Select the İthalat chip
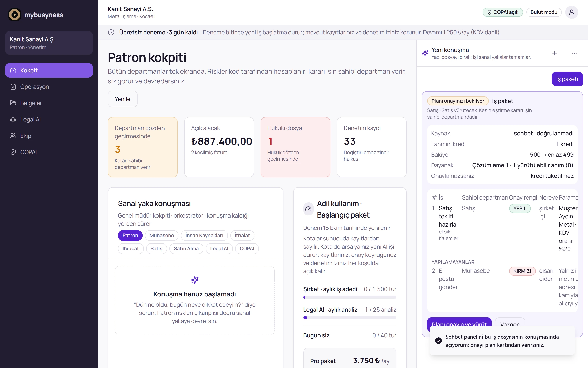This screenshot has width=588, height=368. tap(242, 235)
